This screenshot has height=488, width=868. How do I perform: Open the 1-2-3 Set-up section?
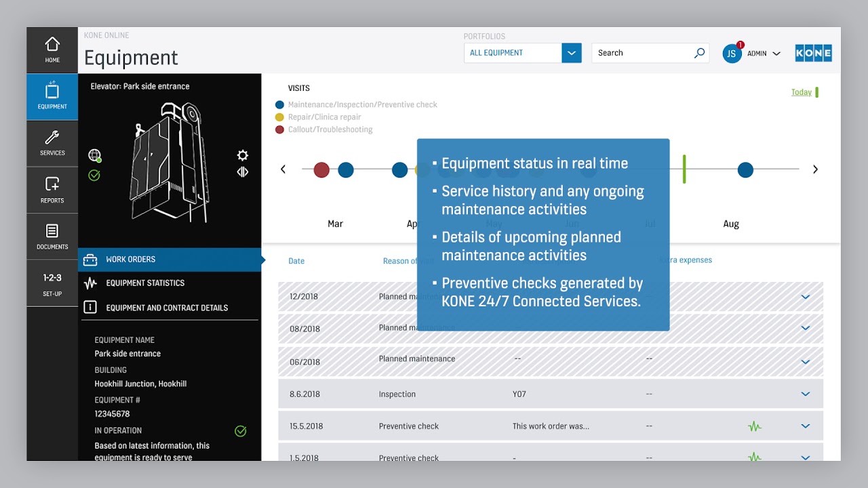(x=52, y=284)
